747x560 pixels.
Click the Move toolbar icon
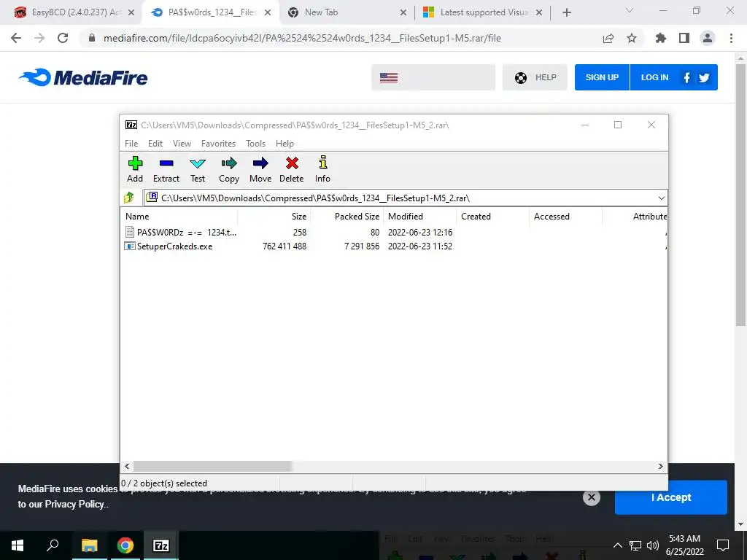pos(260,169)
